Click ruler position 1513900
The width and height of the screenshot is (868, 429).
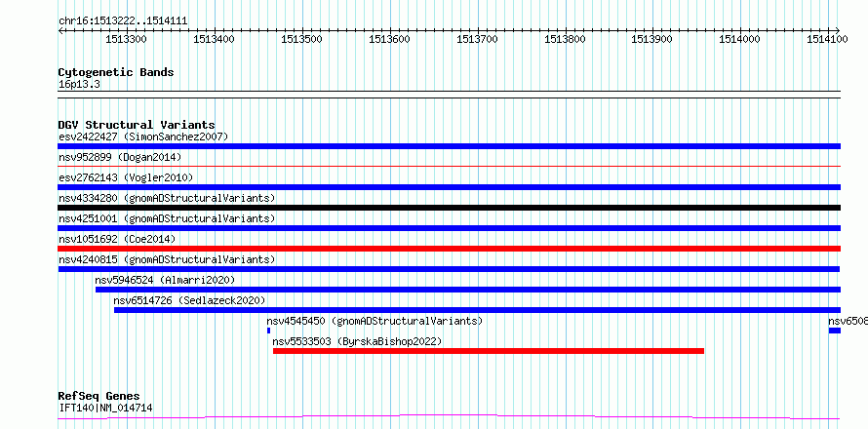pos(652,39)
